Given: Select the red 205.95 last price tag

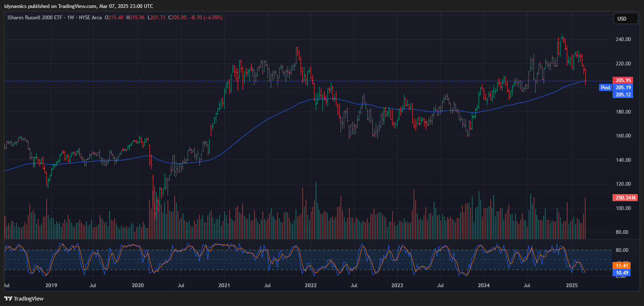Looking at the screenshot, I should [x=622, y=80].
